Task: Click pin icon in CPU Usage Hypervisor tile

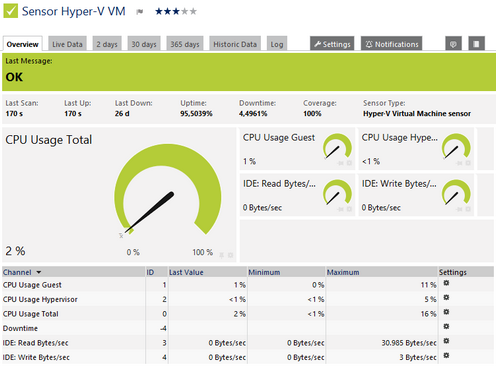Action: coord(459,163)
